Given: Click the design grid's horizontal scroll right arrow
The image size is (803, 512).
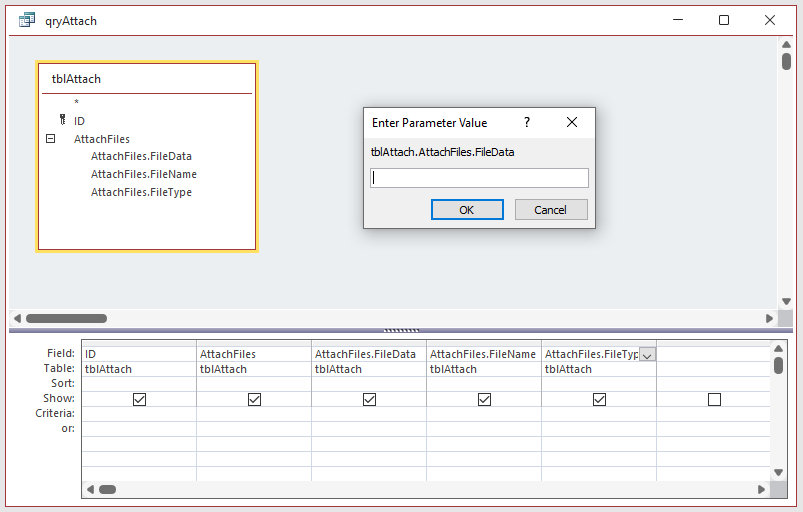Looking at the screenshot, I should point(762,489).
